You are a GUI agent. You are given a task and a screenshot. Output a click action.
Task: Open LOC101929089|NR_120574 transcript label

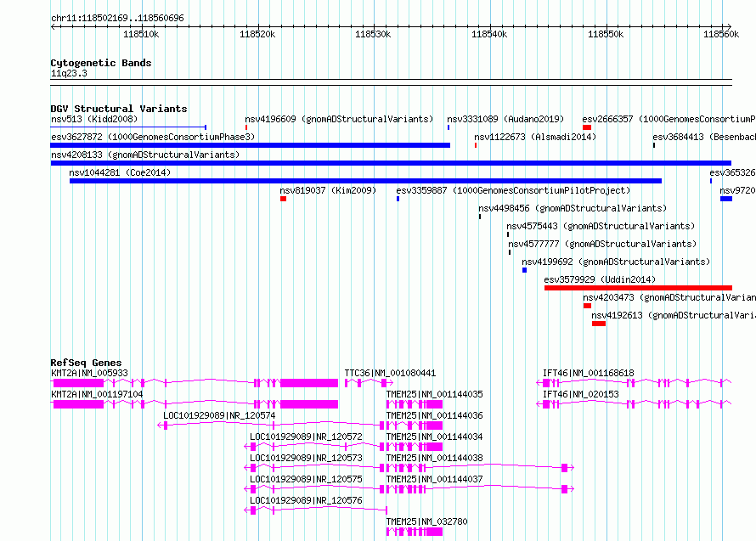tap(219, 415)
